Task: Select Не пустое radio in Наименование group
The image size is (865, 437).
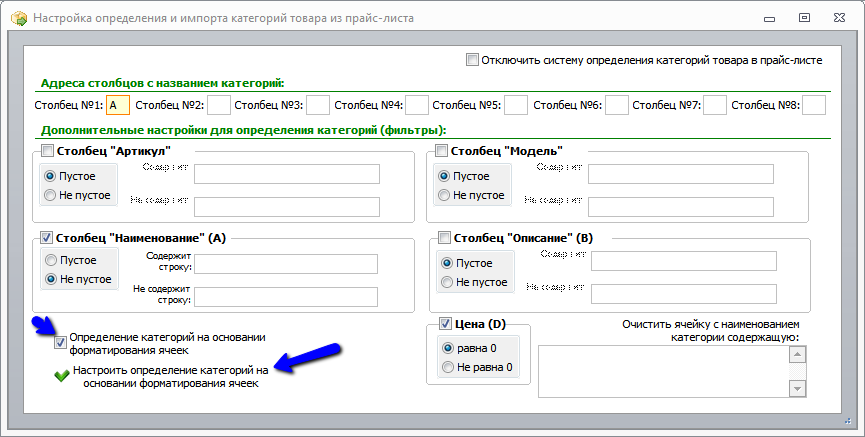Action: click(51, 279)
